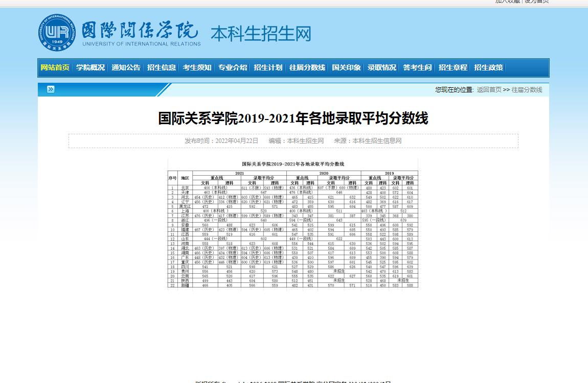Click 往届分数线 breadcrumb link
The image size is (588, 383).
click(x=527, y=90)
